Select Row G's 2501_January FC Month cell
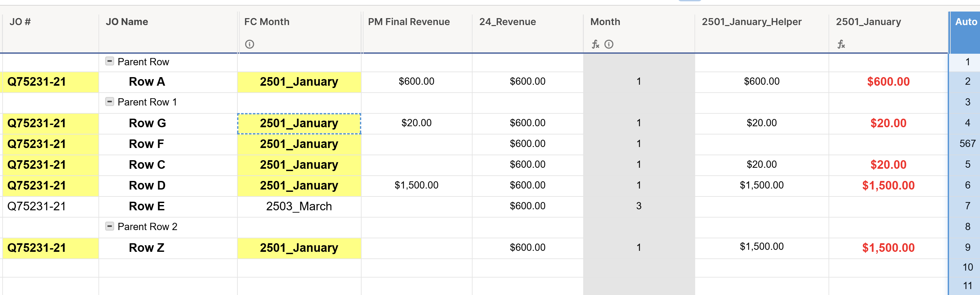Viewport: 980px width, 295px height. tap(299, 123)
